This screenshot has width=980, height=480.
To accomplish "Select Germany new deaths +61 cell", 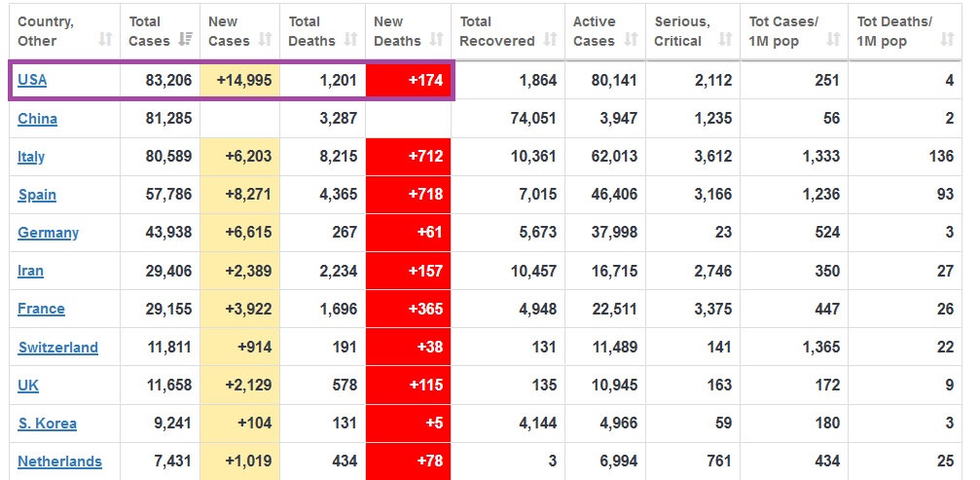I will coord(408,233).
